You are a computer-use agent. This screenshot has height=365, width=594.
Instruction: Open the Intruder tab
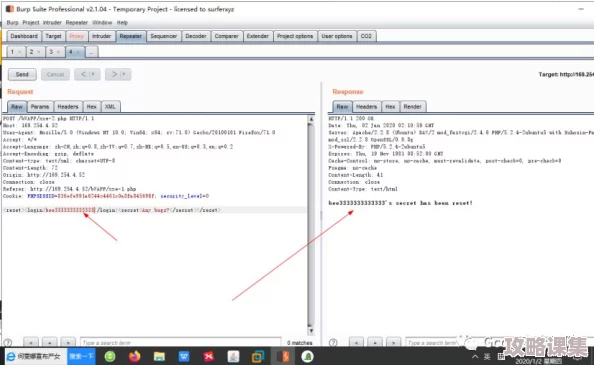point(102,36)
